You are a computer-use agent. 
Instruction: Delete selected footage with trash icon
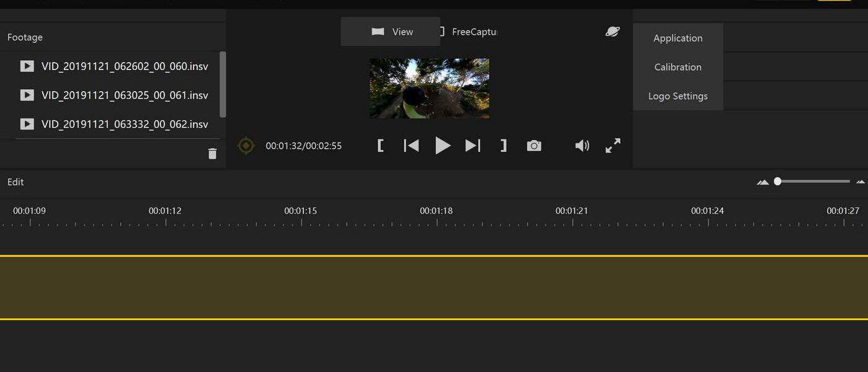[x=212, y=154]
